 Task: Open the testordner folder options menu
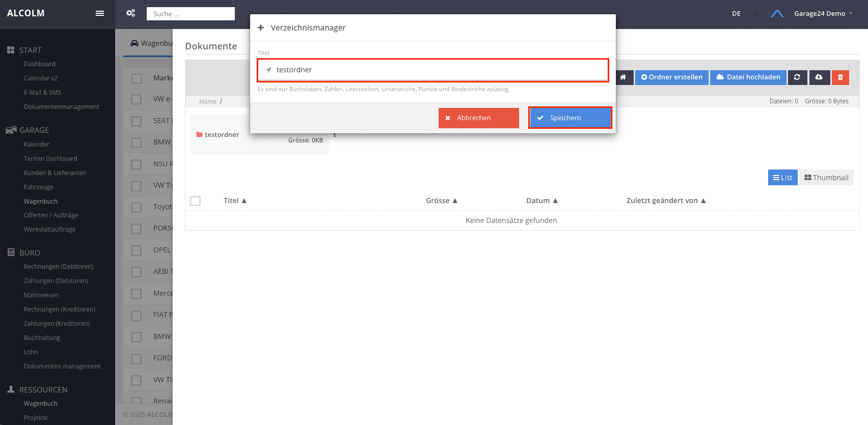[x=335, y=135]
